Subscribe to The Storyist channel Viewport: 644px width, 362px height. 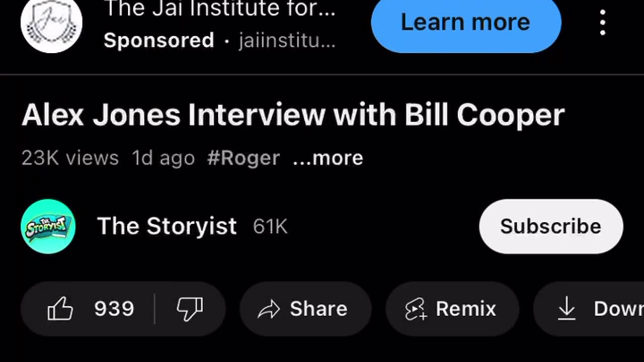click(551, 226)
